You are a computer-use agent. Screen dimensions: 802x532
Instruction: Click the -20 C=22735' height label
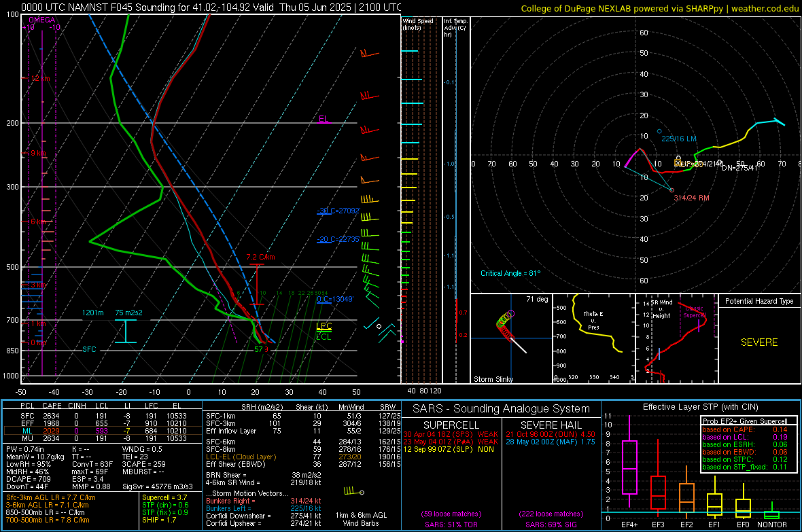point(338,239)
